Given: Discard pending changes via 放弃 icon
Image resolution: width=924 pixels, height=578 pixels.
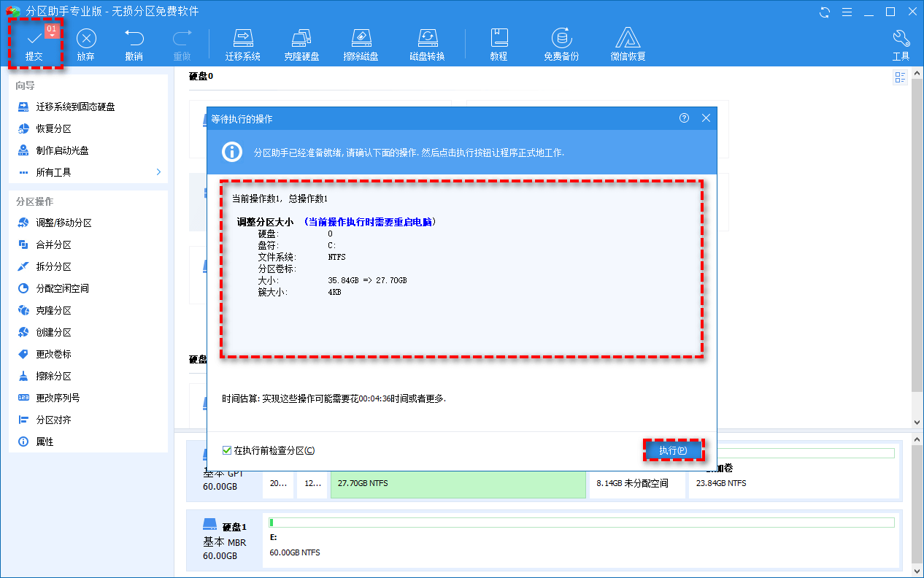Looking at the screenshot, I should coord(85,42).
